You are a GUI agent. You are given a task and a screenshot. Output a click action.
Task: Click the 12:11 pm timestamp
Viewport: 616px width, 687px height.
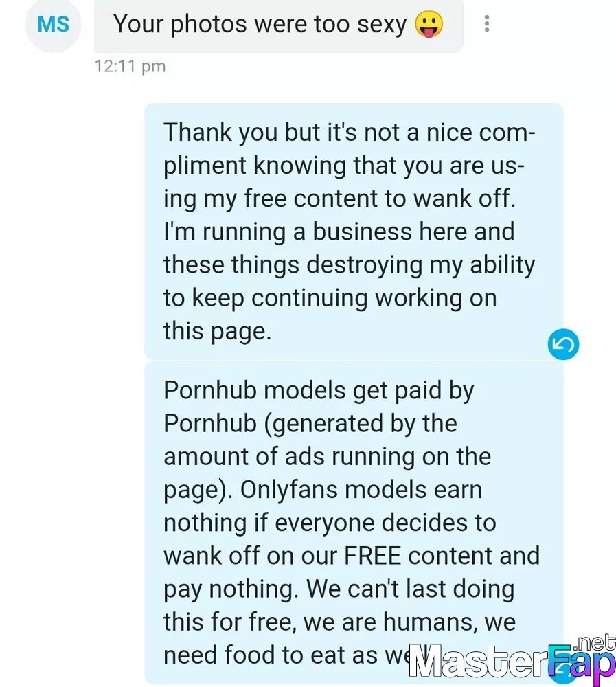click(130, 67)
